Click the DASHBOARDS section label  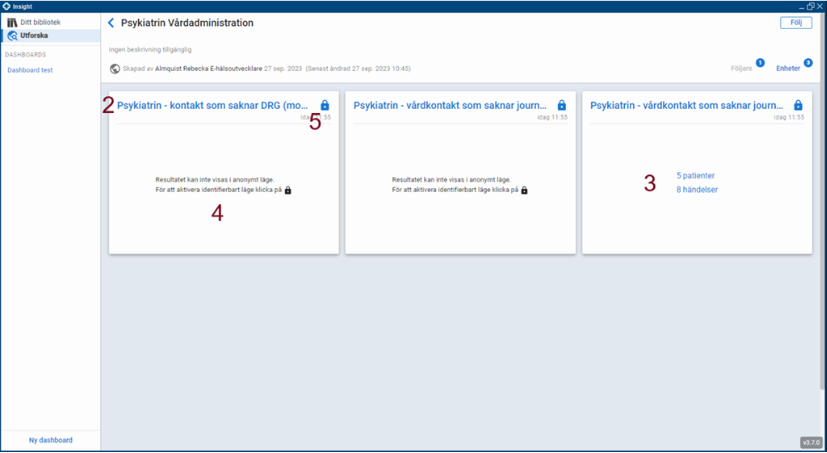point(25,55)
